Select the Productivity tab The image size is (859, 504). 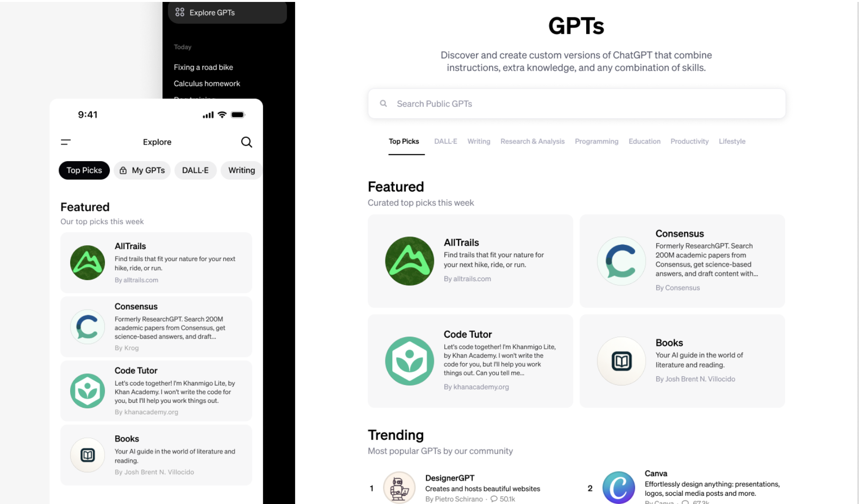pos(689,141)
